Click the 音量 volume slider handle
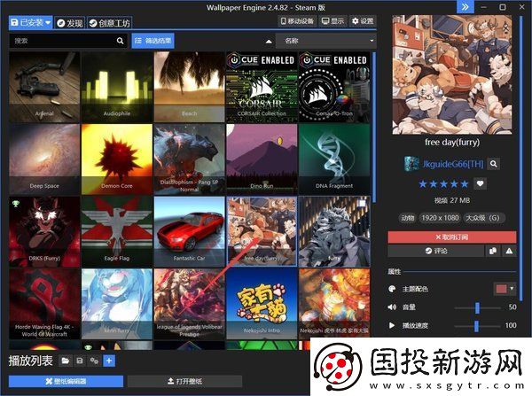 (477, 307)
